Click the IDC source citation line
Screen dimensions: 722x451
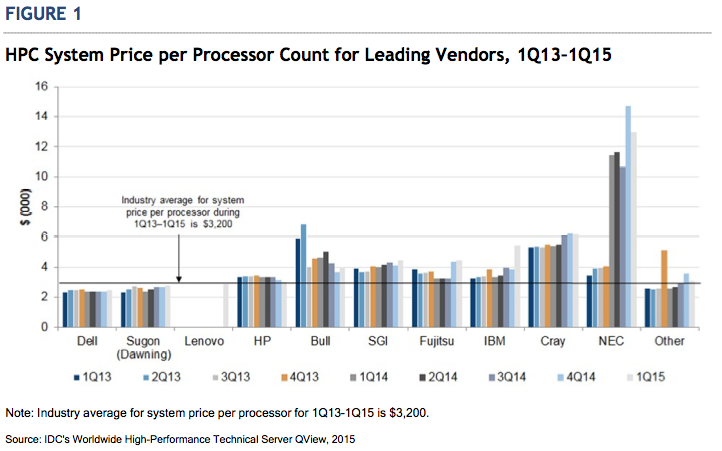point(180,439)
